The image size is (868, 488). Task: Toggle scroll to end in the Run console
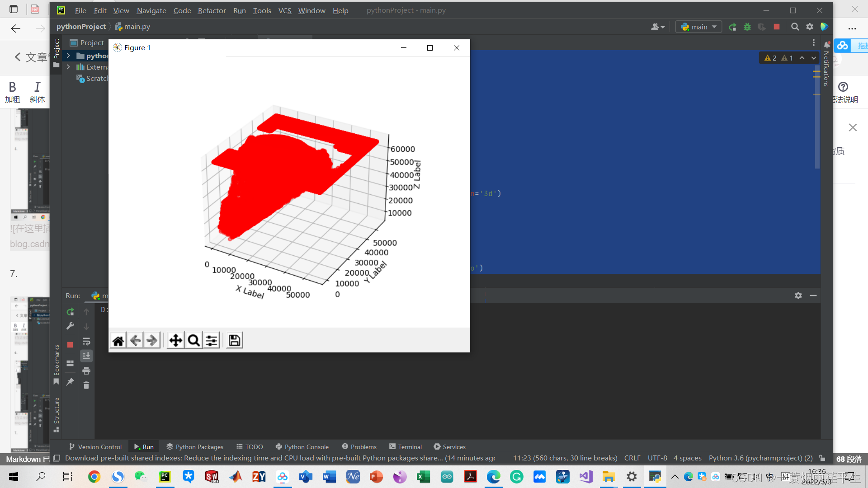click(86, 356)
